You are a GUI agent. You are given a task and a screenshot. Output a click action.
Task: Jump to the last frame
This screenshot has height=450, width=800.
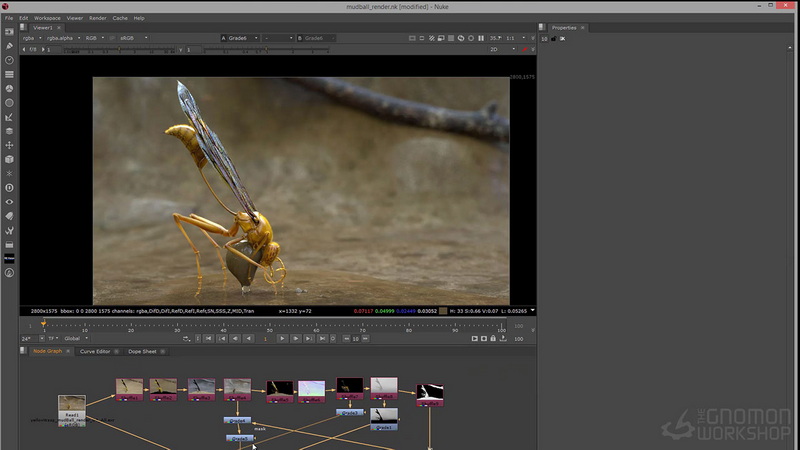pyautogui.click(x=322, y=338)
